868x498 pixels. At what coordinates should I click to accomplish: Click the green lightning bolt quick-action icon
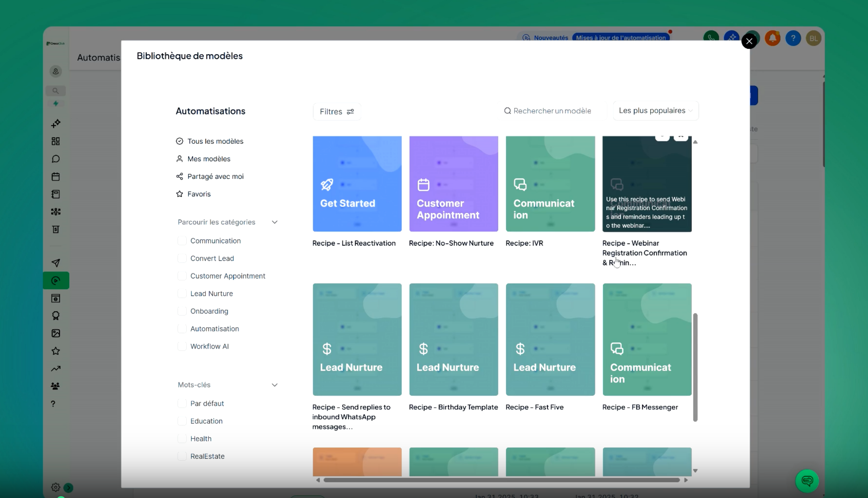pos(56,103)
